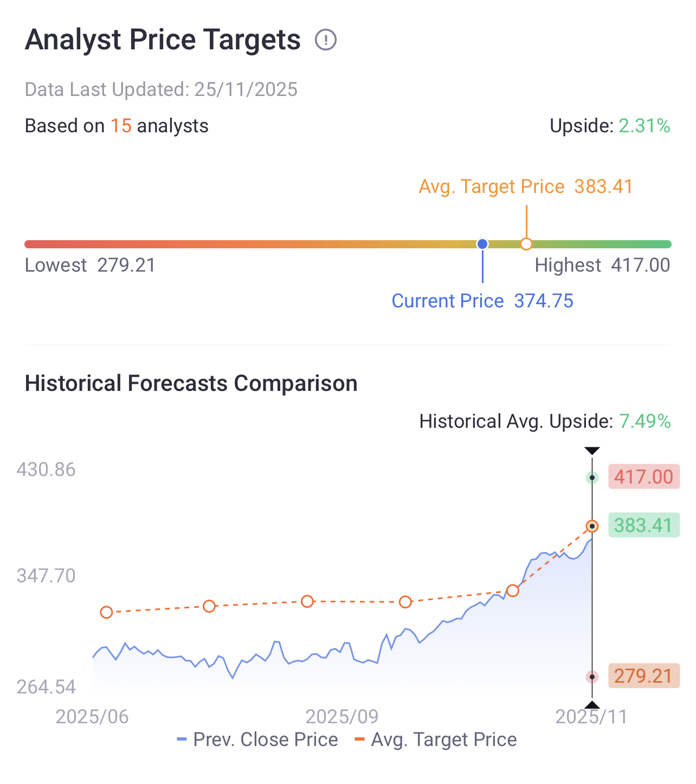Screen dimensions: 696x784
Task: Click the Avg. Target Price 383.41 label
Action: coord(526,187)
